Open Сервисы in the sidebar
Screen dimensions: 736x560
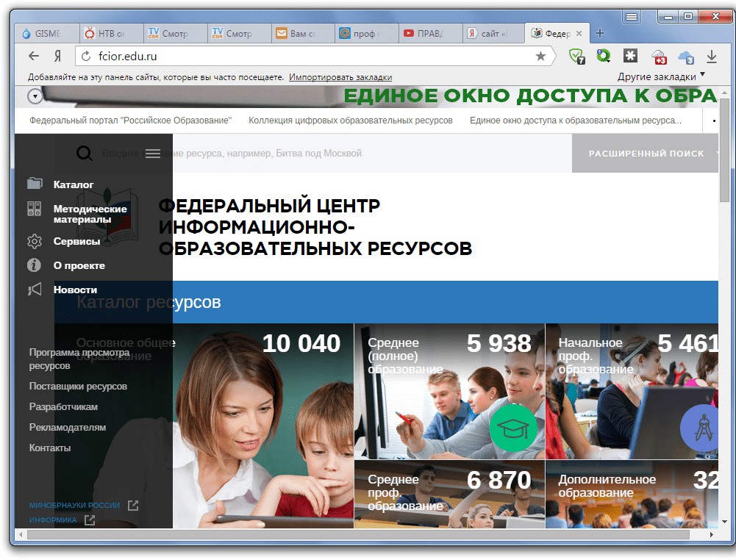point(76,241)
